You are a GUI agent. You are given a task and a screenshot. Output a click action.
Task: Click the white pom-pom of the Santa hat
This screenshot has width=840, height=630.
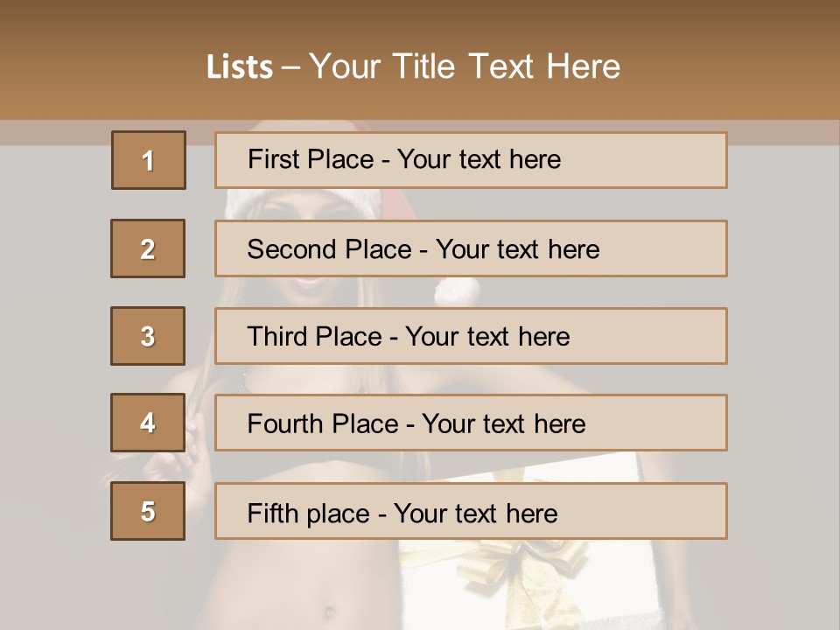click(x=456, y=290)
